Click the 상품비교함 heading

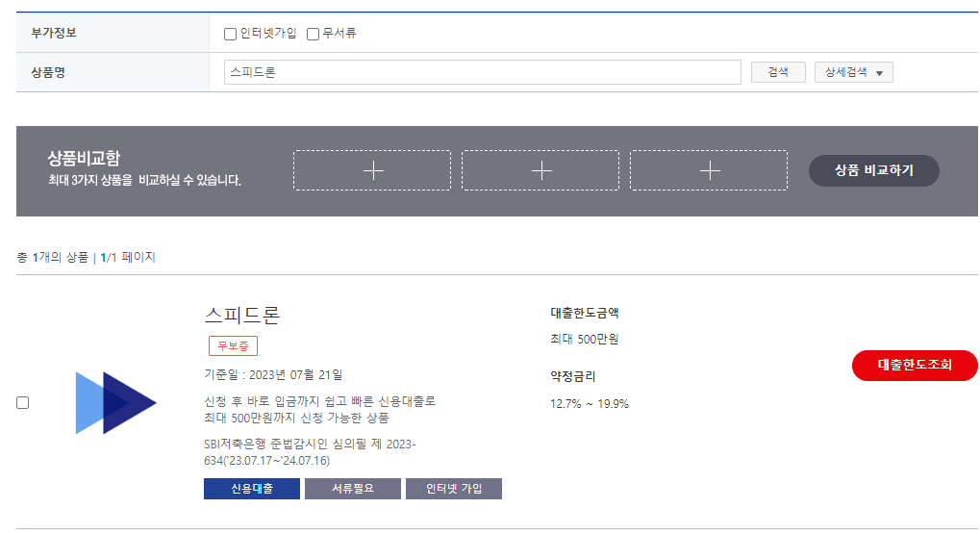pos(84,158)
